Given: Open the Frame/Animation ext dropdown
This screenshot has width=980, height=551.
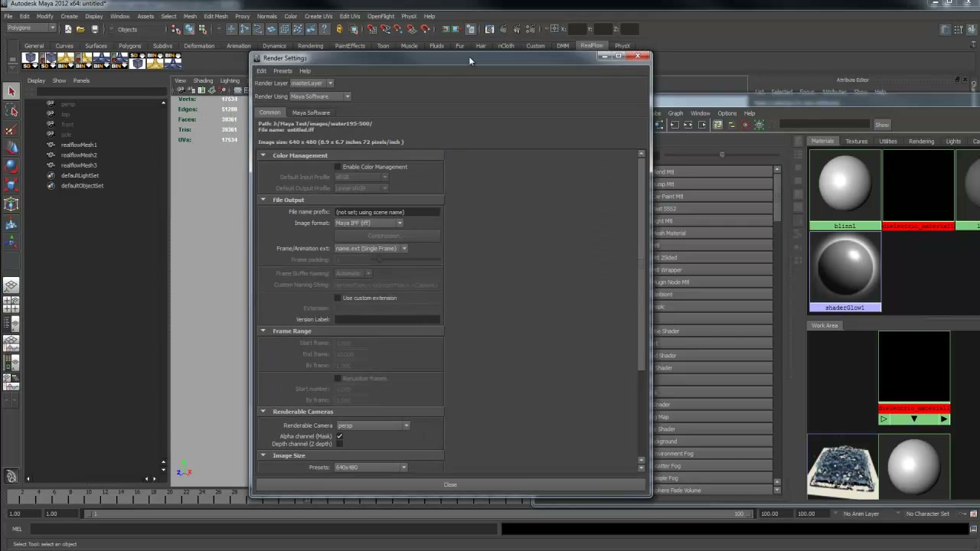Looking at the screenshot, I should (371, 248).
